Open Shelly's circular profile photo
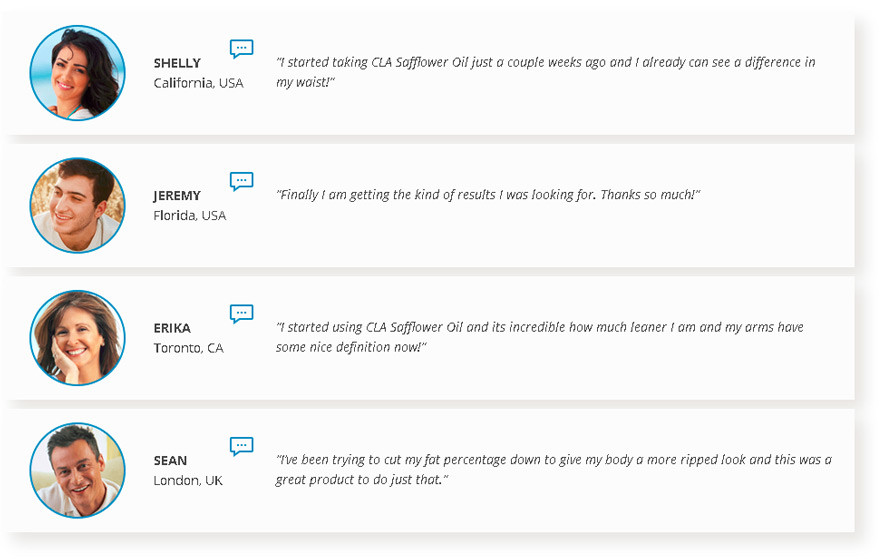This screenshot has height=559, width=884. (77, 73)
